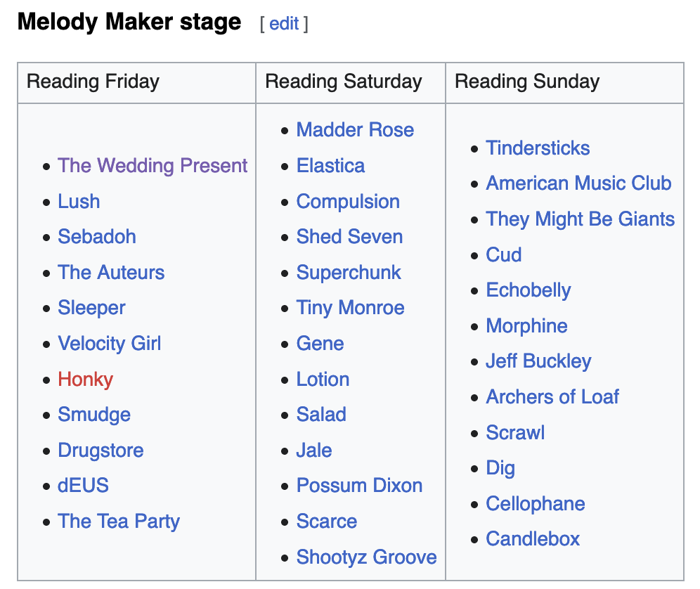The image size is (700, 589).
Task: Open the dEUS article link
Action: (x=83, y=486)
